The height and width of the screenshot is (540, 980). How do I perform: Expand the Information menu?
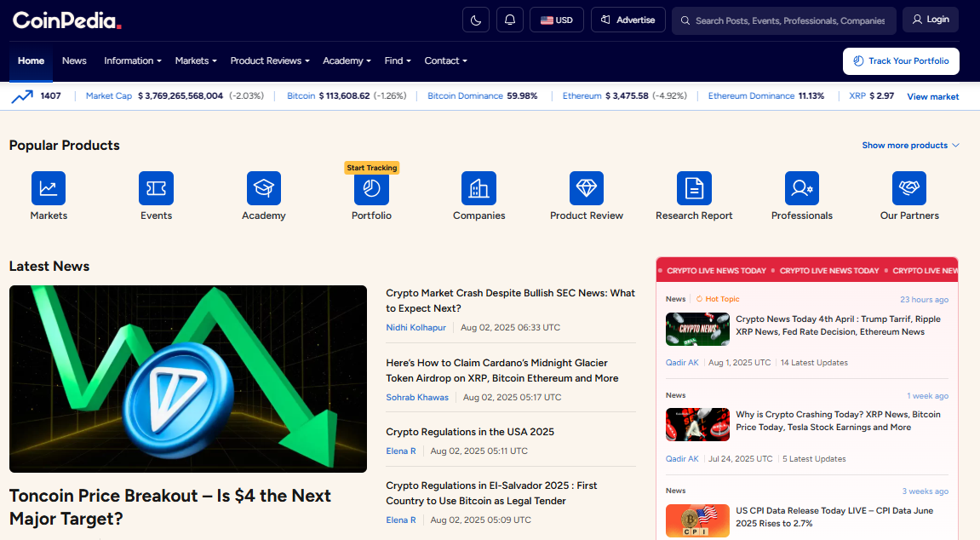tap(132, 60)
